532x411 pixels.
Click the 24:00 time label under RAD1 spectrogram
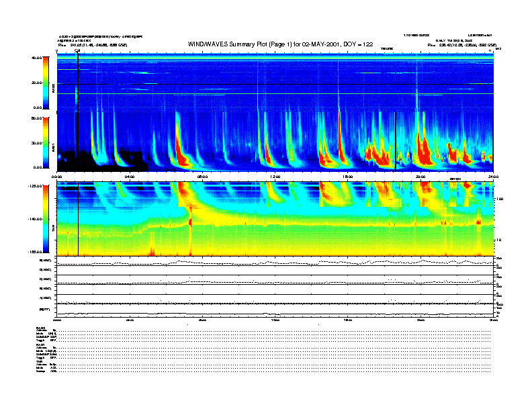(493, 177)
